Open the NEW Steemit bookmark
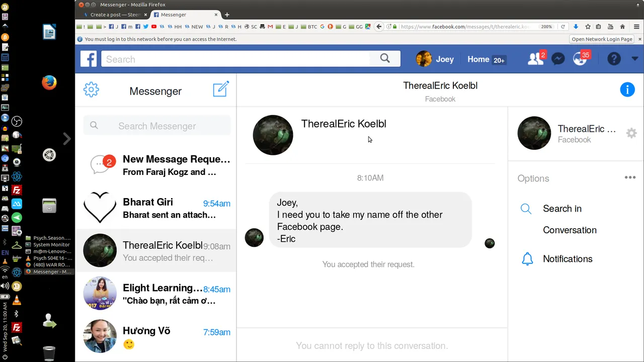 194,27
